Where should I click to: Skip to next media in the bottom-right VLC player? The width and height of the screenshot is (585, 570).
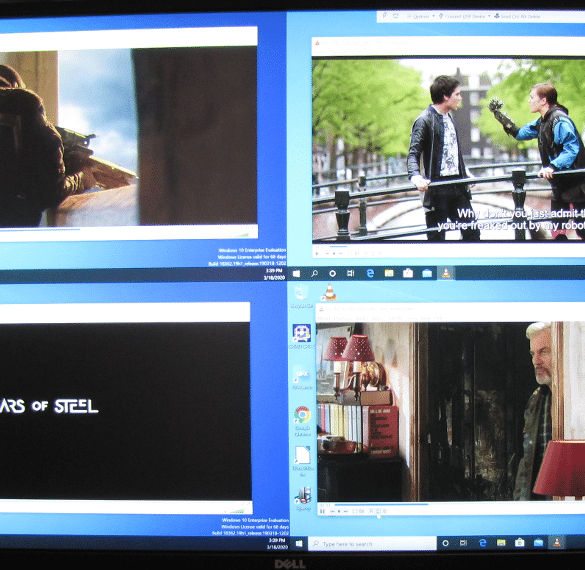pyautogui.click(x=345, y=511)
